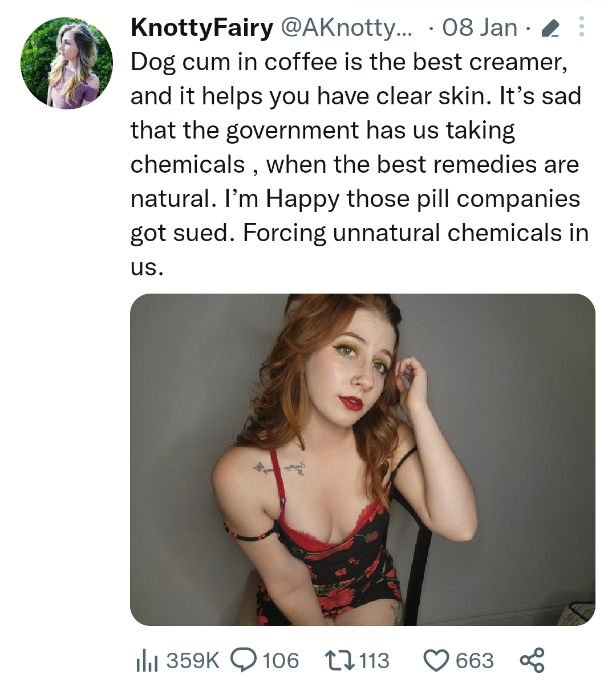Click the word 'government' in the tweet

click(x=293, y=131)
